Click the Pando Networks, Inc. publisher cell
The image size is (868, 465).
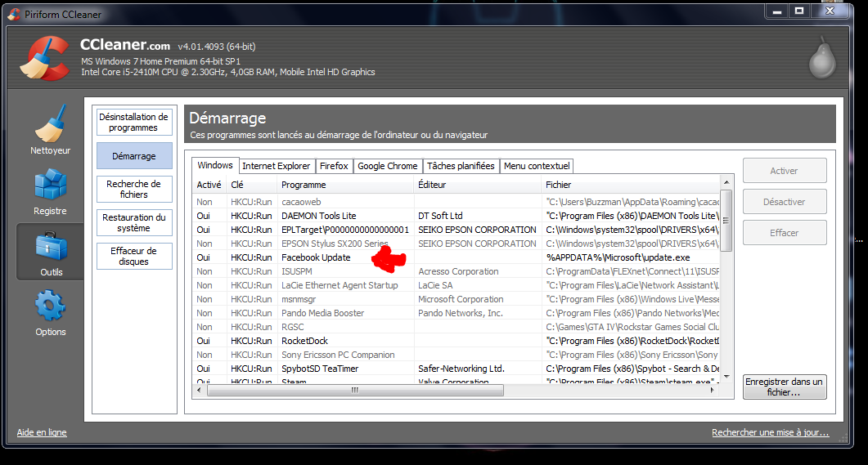click(461, 313)
